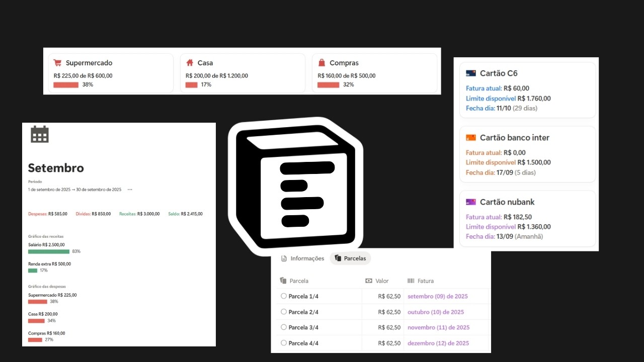Click C6 'Fatura atual: R$ 60,00'

click(x=498, y=88)
